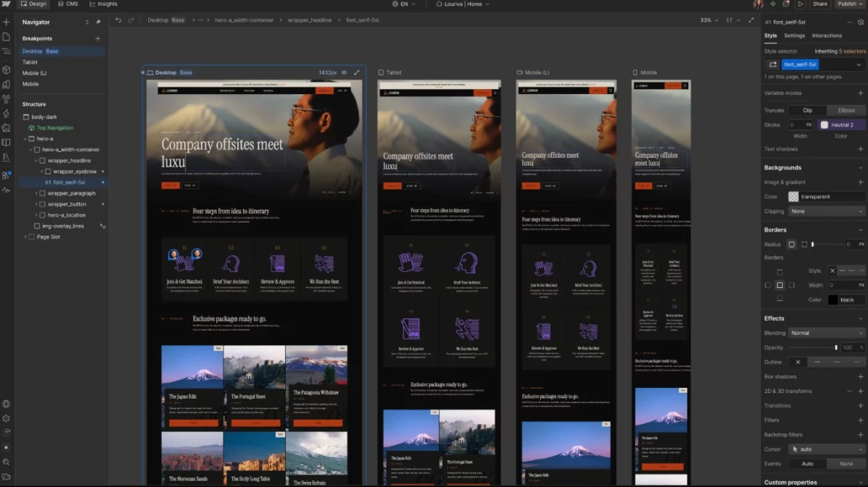
Task: Collapse the Backgrounds section
Action: 860,167
